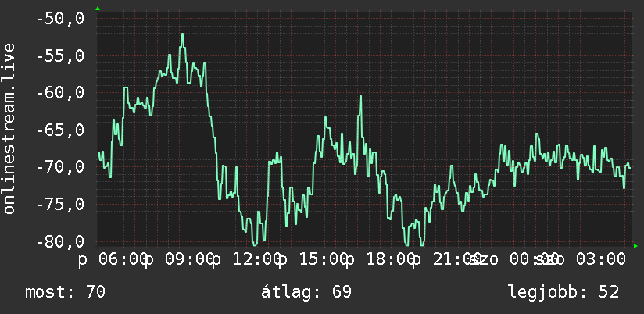Click the 'p 21:00' time label
Viewport: 644px width, 314px height.
coord(447,260)
